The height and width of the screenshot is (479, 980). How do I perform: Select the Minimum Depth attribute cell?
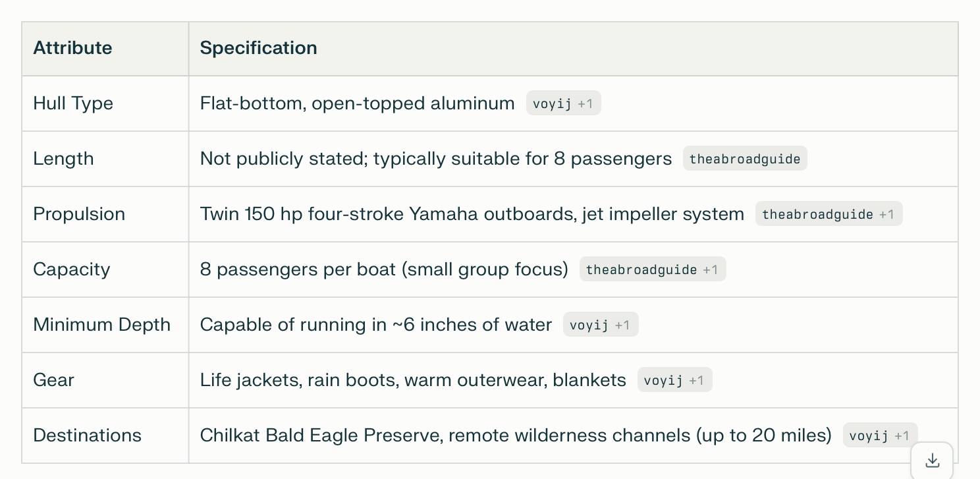click(101, 325)
